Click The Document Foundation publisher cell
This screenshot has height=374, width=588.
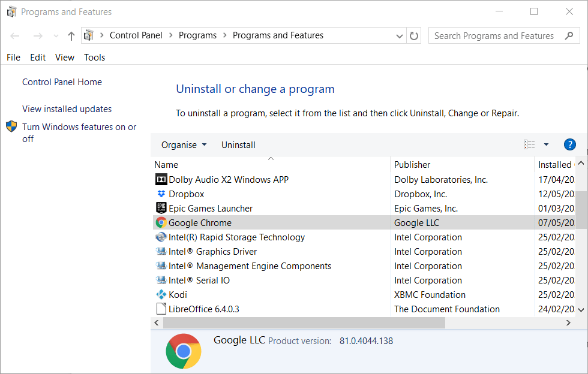pyautogui.click(x=446, y=309)
